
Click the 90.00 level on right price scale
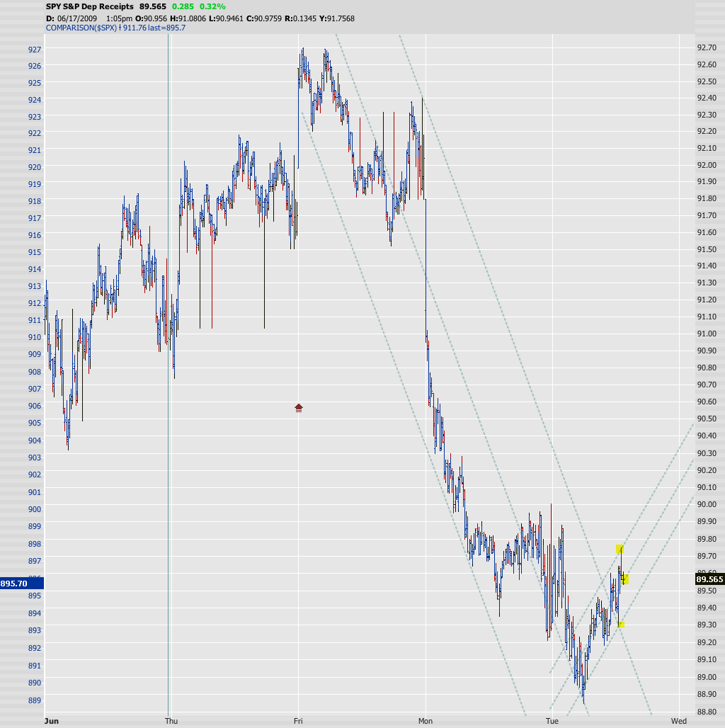[x=707, y=504]
